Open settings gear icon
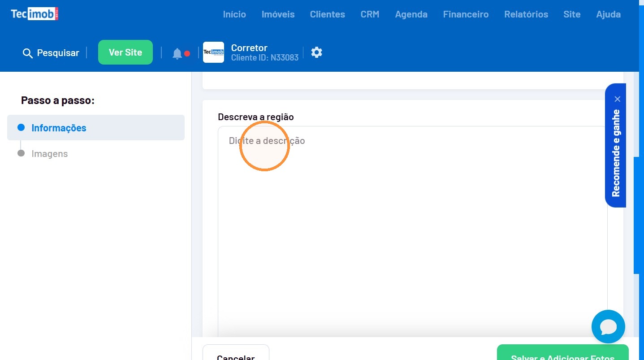Viewport: 644px width, 360px height. point(317,52)
